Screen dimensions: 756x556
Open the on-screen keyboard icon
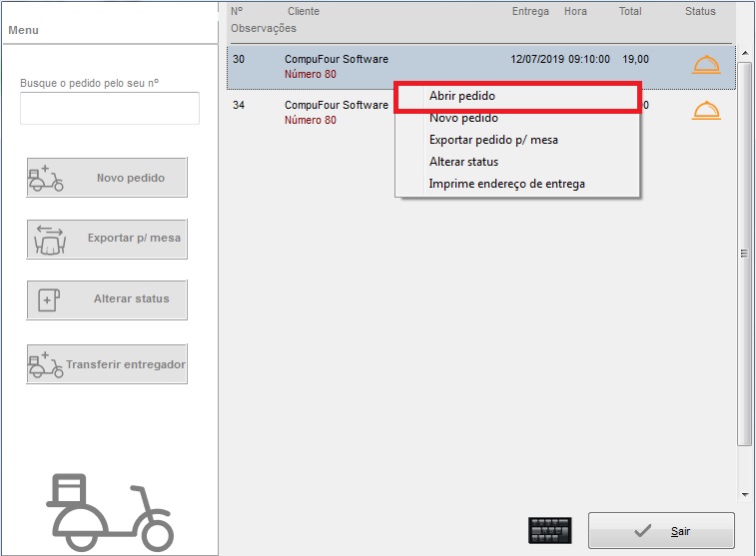(550, 530)
